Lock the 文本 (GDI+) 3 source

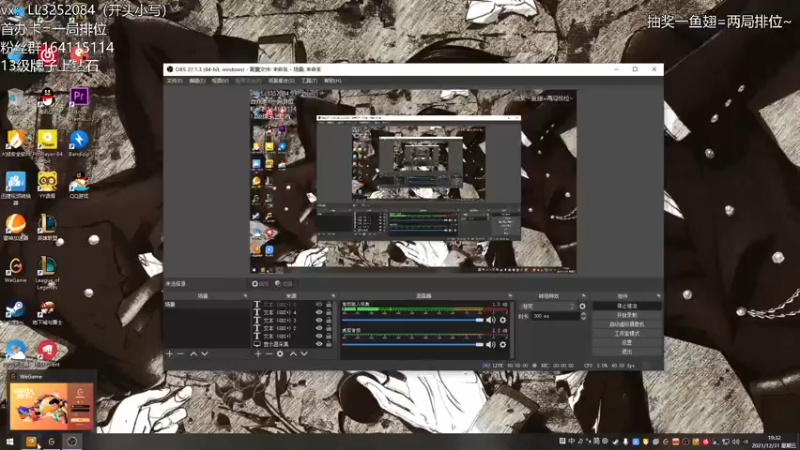coord(329,320)
